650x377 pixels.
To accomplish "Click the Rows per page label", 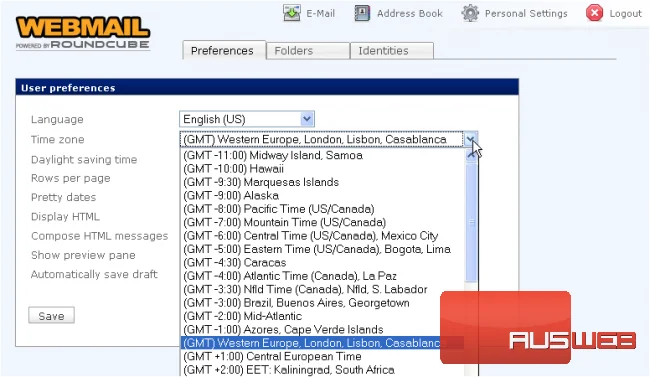I will [70, 178].
